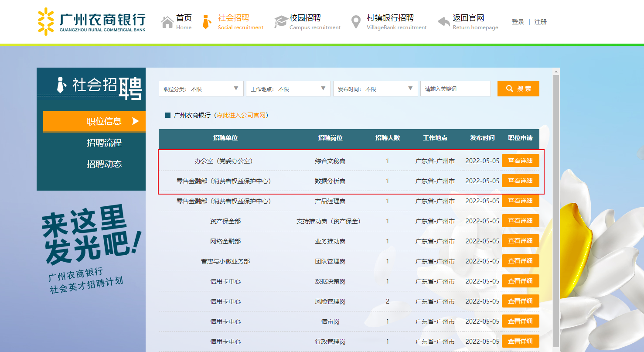This screenshot has width=644, height=352.
Task: Open the 首页 Home menu item
Action: 177,22
